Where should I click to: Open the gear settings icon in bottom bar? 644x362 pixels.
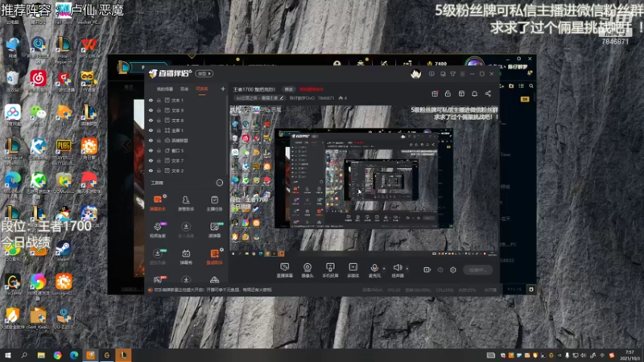(453, 269)
